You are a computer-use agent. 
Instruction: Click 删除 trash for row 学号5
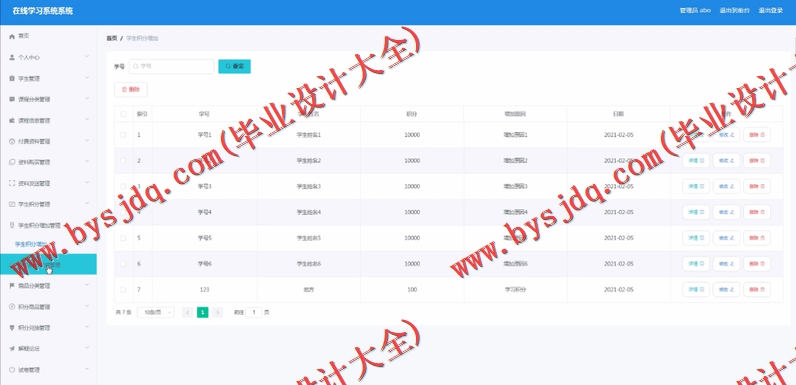pos(757,238)
